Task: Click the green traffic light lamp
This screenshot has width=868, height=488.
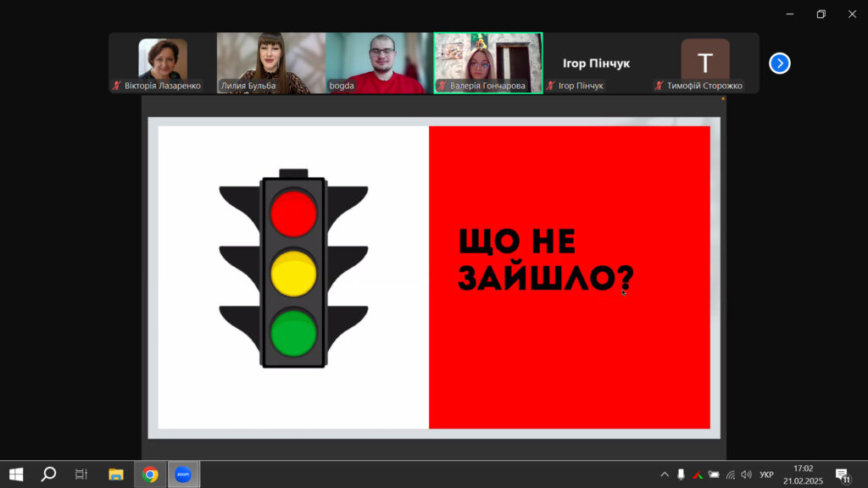Action: pyautogui.click(x=293, y=333)
